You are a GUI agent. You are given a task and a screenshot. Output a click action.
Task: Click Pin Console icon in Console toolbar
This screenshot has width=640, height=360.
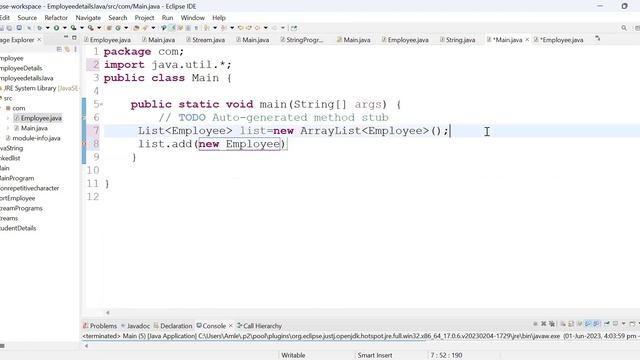[x=607, y=323]
